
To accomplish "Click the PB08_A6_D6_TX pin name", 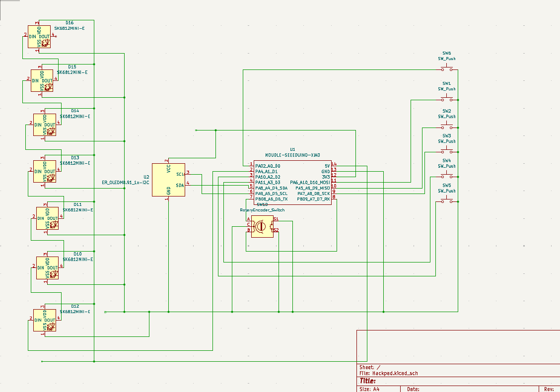I will 271,199.
